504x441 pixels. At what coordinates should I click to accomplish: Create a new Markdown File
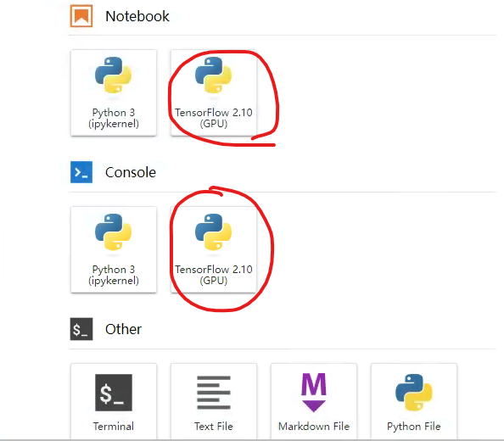[314, 401]
